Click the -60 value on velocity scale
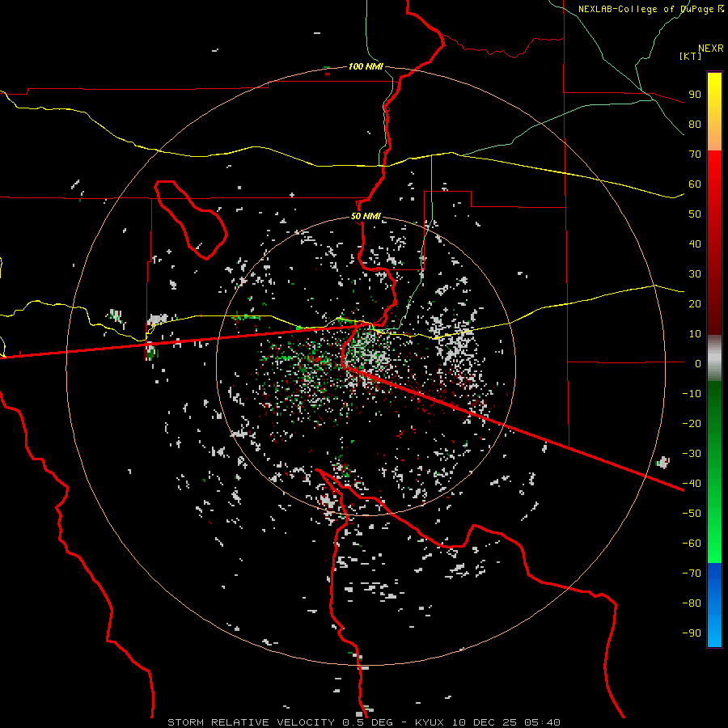Screen dimensions: 728x728 click(x=692, y=544)
